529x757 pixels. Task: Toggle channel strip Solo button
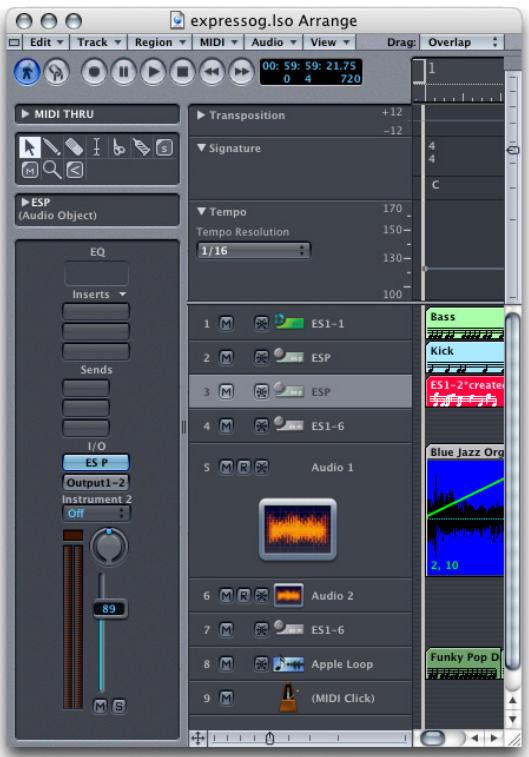point(119,706)
